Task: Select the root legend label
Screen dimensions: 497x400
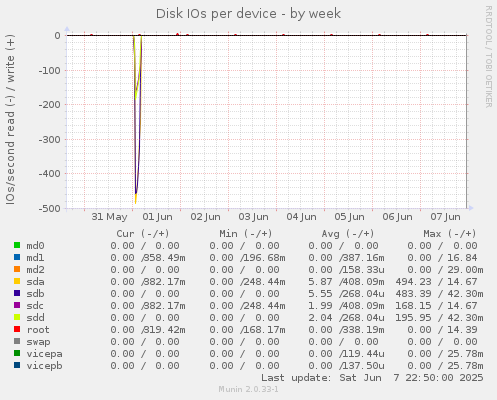Action: [x=38, y=330]
